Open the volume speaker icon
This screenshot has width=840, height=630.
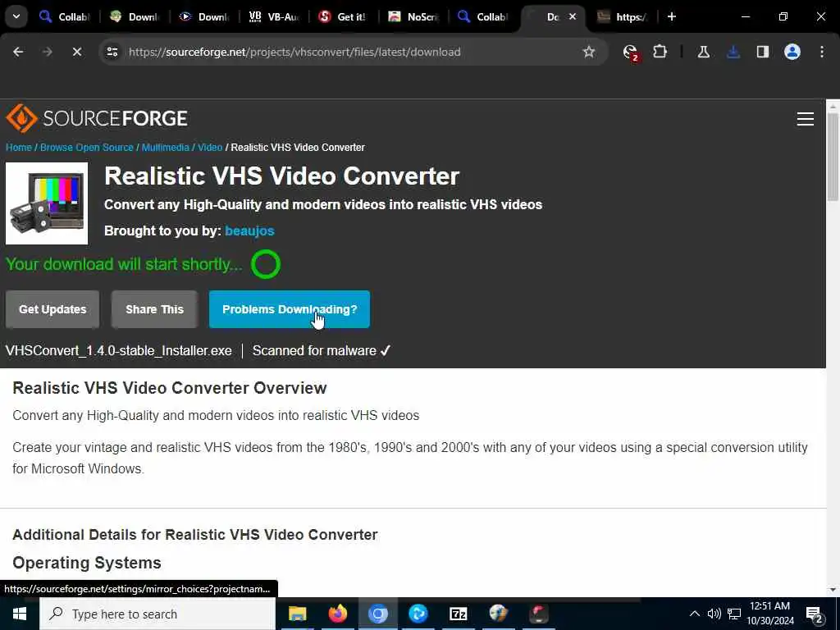[714, 614]
